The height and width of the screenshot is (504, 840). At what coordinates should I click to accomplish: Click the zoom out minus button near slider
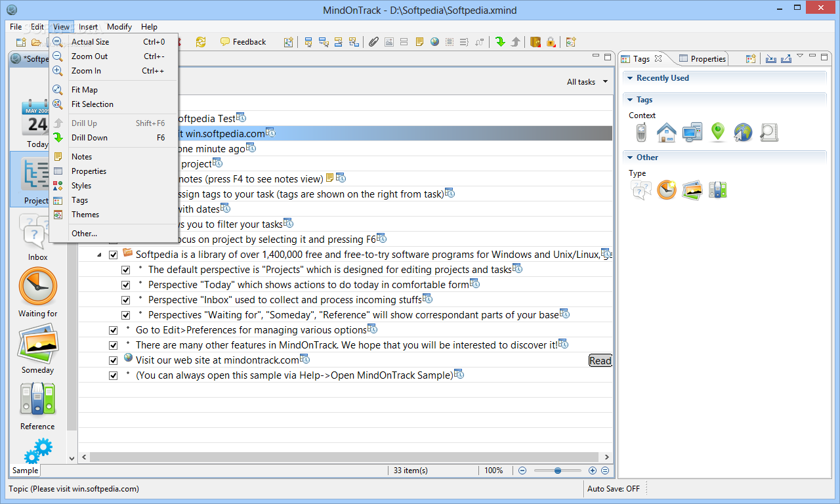tap(522, 471)
